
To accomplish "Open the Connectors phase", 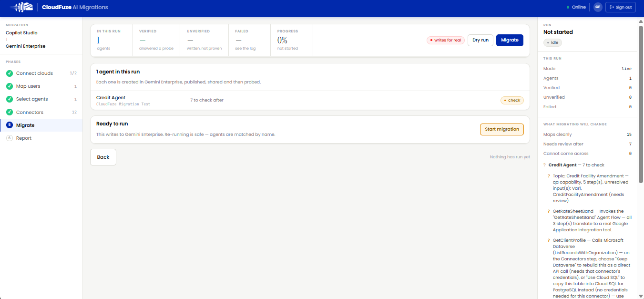I will (x=41, y=113).
